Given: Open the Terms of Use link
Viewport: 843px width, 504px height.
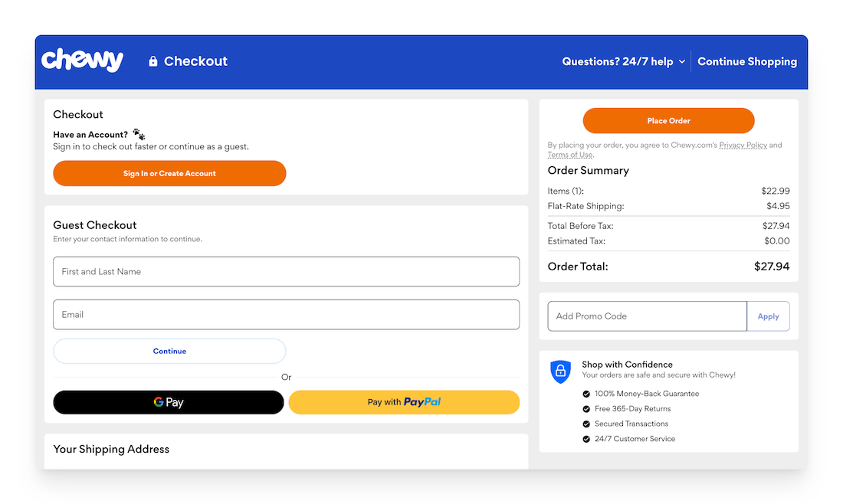Looking at the screenshot, I should click(x=569, y=154).
